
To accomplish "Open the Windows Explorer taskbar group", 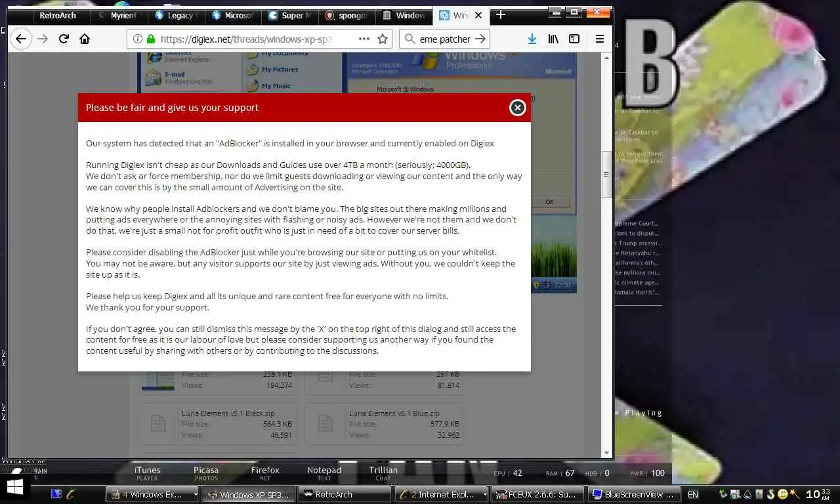I will tap(152, 494).
